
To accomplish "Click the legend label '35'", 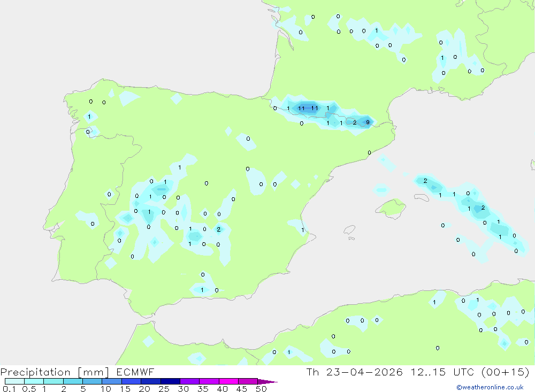I will point(203,389).
